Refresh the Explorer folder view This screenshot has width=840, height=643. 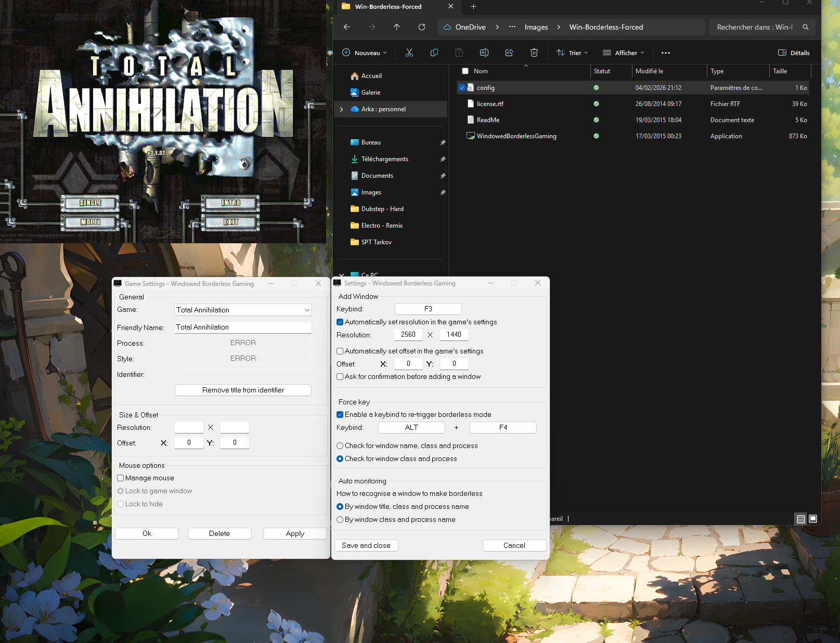422,27
